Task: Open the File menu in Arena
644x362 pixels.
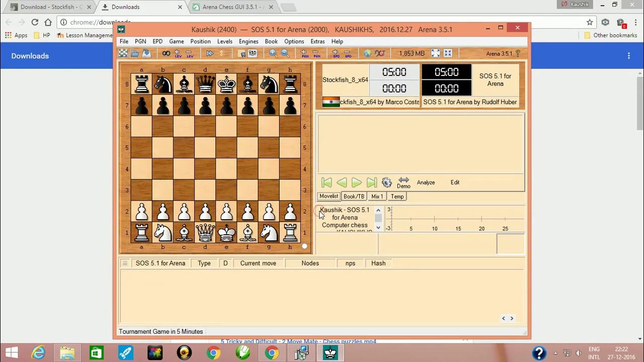Action: point(124,42)
